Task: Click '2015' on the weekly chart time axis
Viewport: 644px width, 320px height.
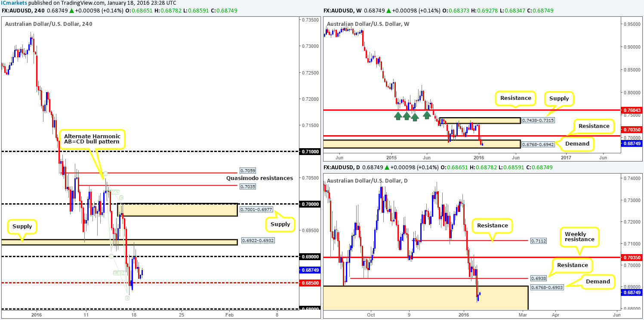Action: (x=391, y=158)
